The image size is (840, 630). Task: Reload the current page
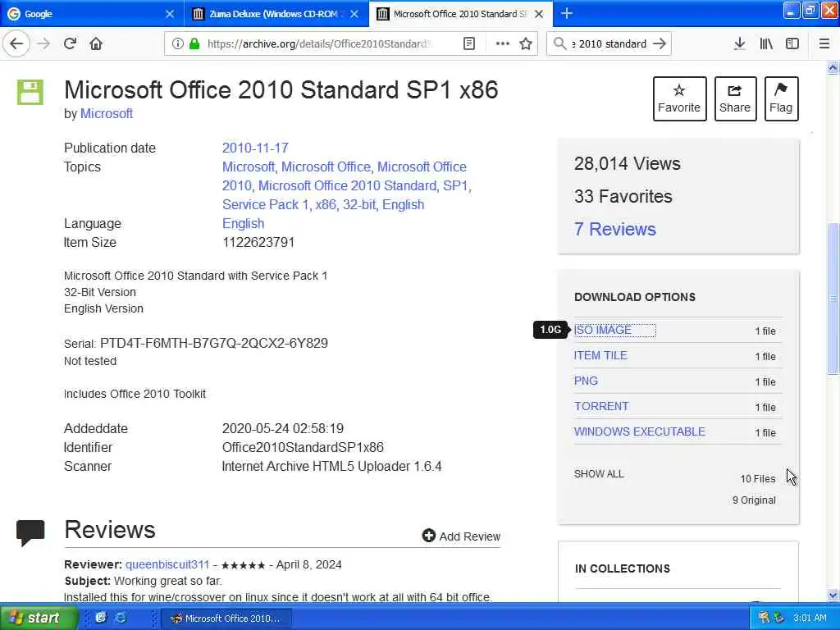(70, 43)
